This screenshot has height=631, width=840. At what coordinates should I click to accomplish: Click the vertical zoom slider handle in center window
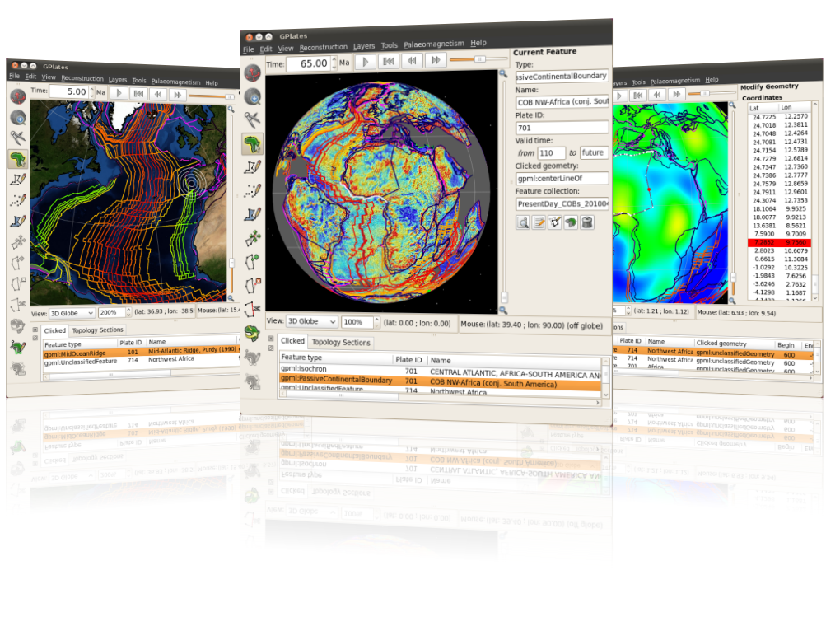pyautogui.click(x=503, y=297)
